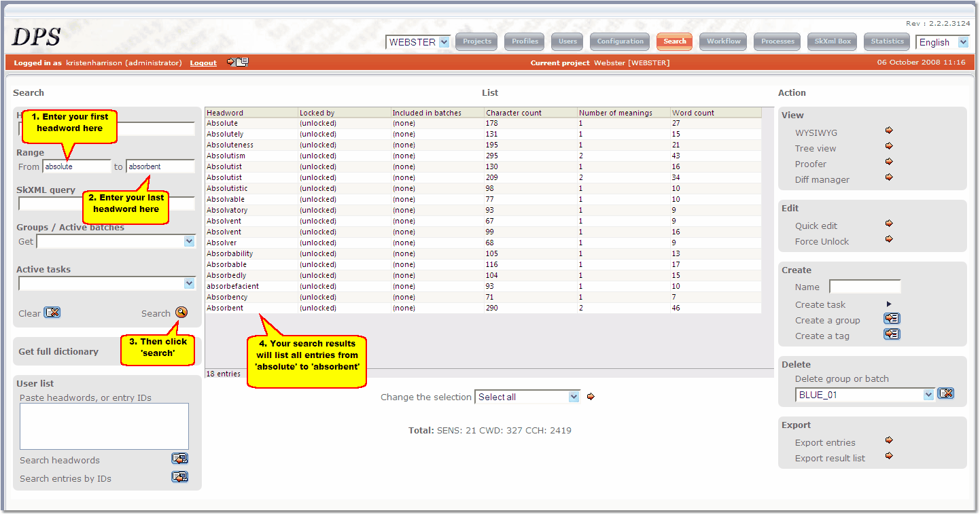Image resolution: width=980 pixels, height=515 pixels.
Task: Select the Search tab
Action: pos(674,41)
